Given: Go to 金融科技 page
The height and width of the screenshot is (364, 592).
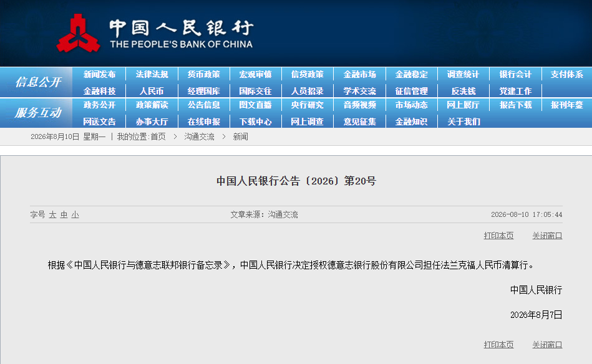Looking at the screenshot, I should click(99, 91).
